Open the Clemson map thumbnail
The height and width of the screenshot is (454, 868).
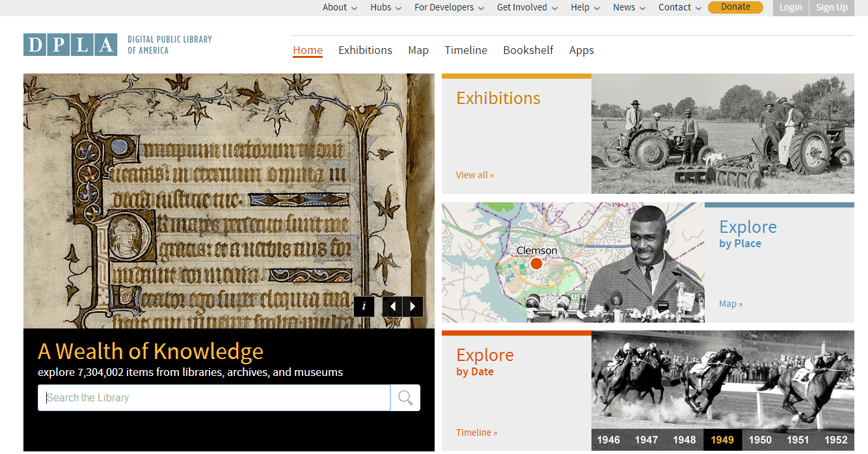pos(573,263)
